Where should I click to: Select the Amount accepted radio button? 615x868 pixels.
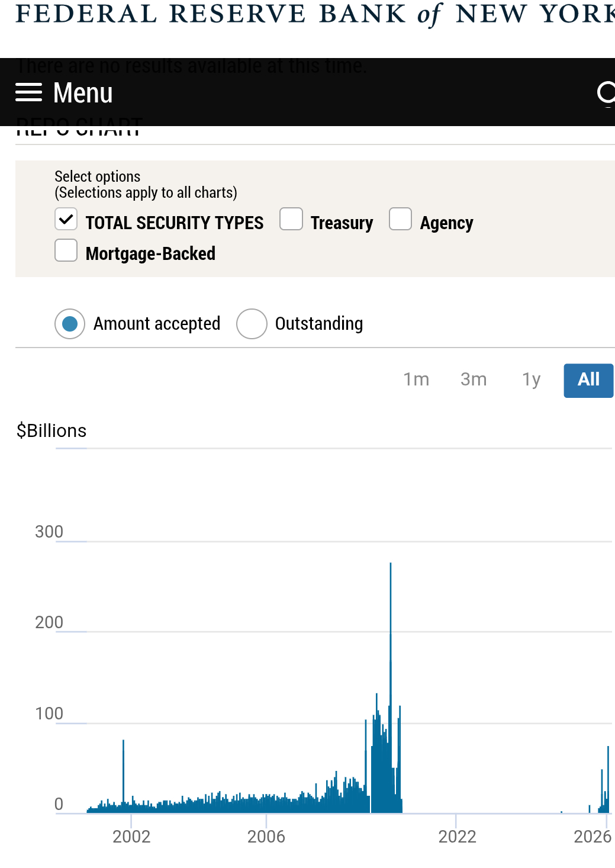pos(70,324)
